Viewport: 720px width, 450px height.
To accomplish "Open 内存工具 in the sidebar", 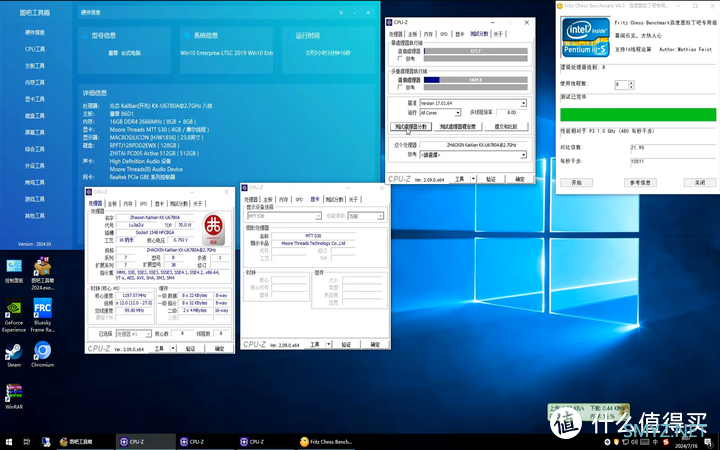I will [x=35, y=82].
